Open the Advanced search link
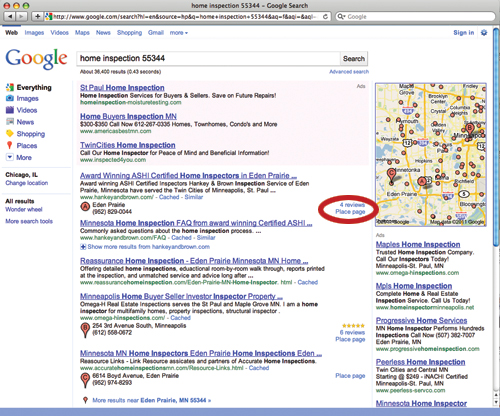This screenshot has width=500, height=416. click(349, 72)
